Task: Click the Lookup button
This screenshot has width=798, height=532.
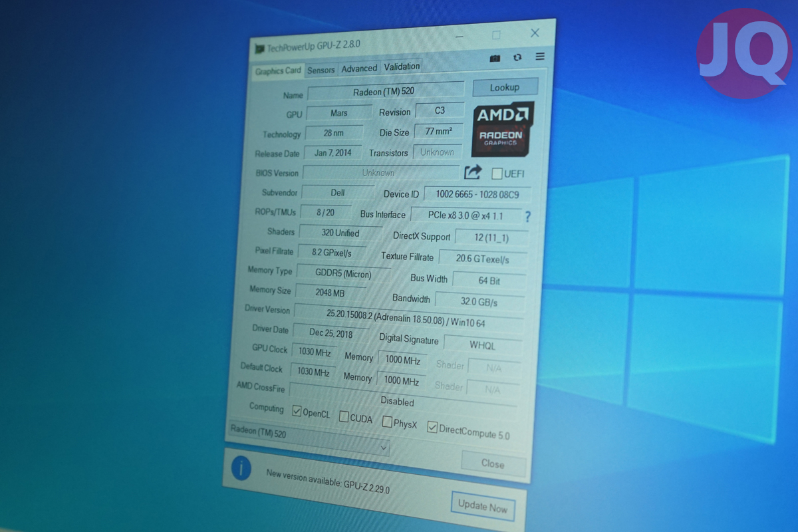Action: (505, 87)
